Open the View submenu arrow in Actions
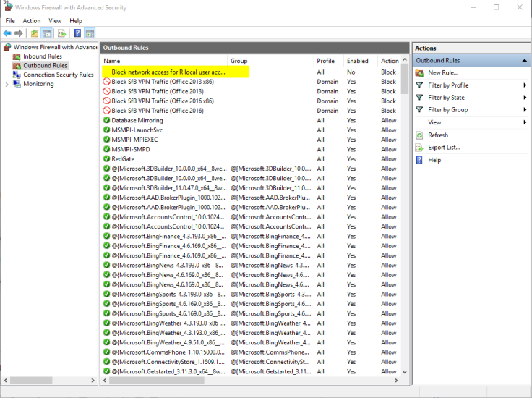 525,122
